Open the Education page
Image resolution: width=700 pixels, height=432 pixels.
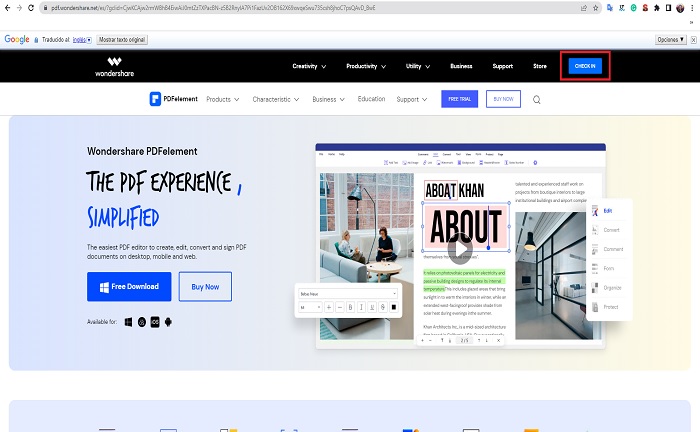(371, 99)
